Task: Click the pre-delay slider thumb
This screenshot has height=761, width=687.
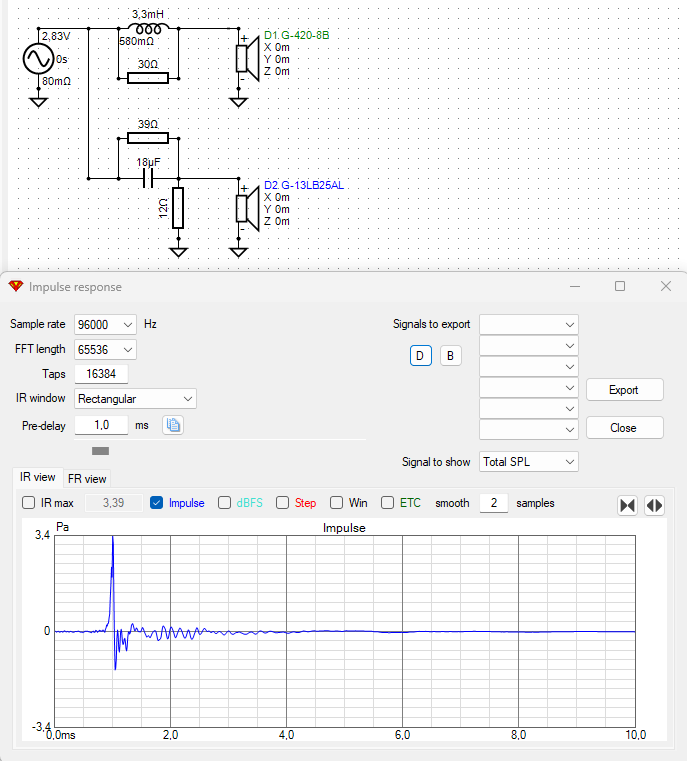Action: [100, 451]
